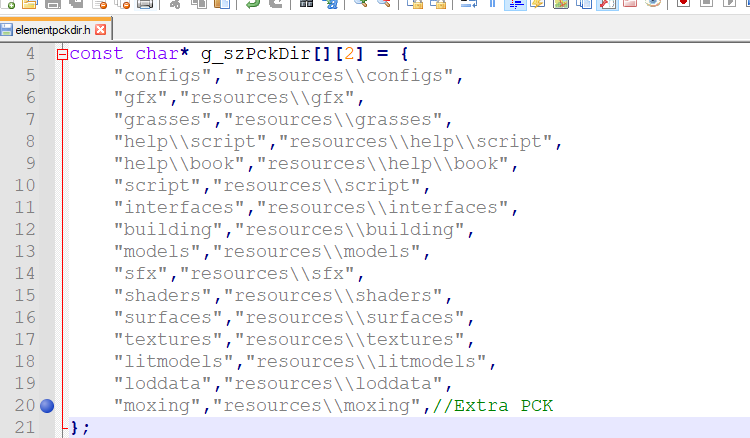
Task: Click the "resources\\gfx" string
Action: pos(268,98)
